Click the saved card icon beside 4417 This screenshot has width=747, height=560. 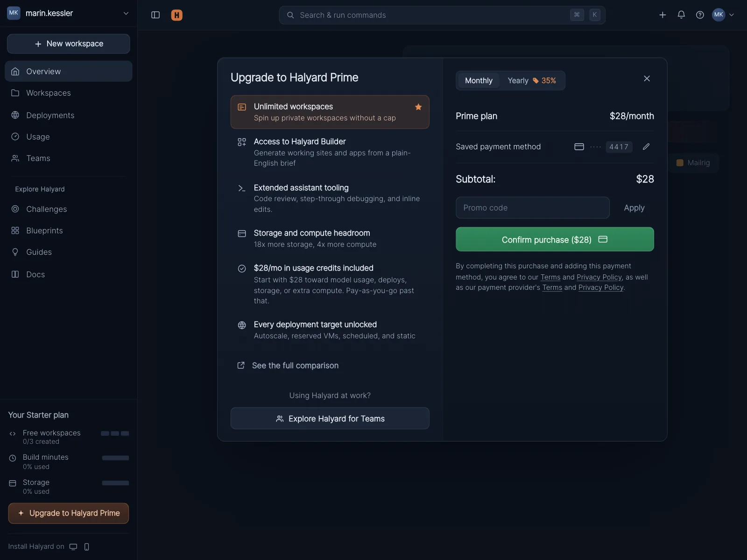tap(579, 147)
